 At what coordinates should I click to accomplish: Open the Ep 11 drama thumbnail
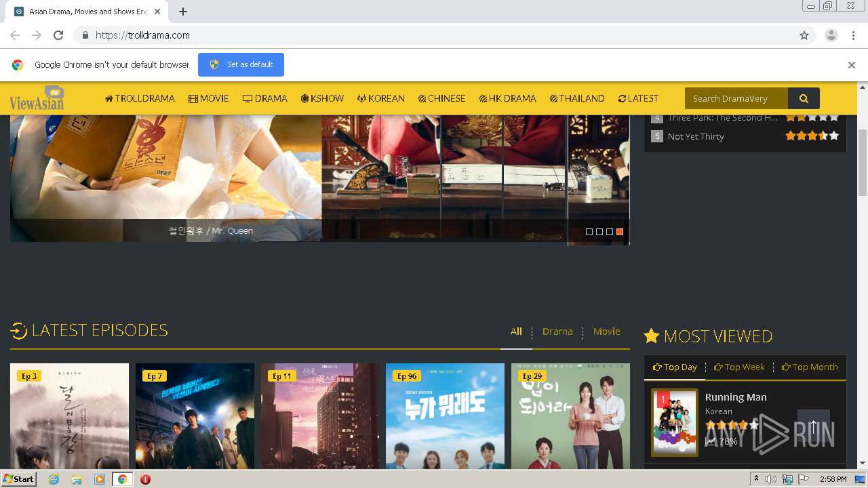(320, 416)
